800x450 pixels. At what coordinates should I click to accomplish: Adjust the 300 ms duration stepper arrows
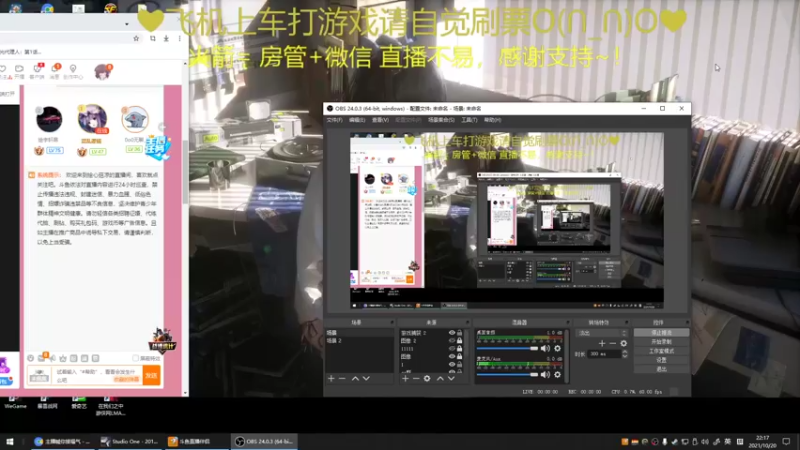click(625, 354)
